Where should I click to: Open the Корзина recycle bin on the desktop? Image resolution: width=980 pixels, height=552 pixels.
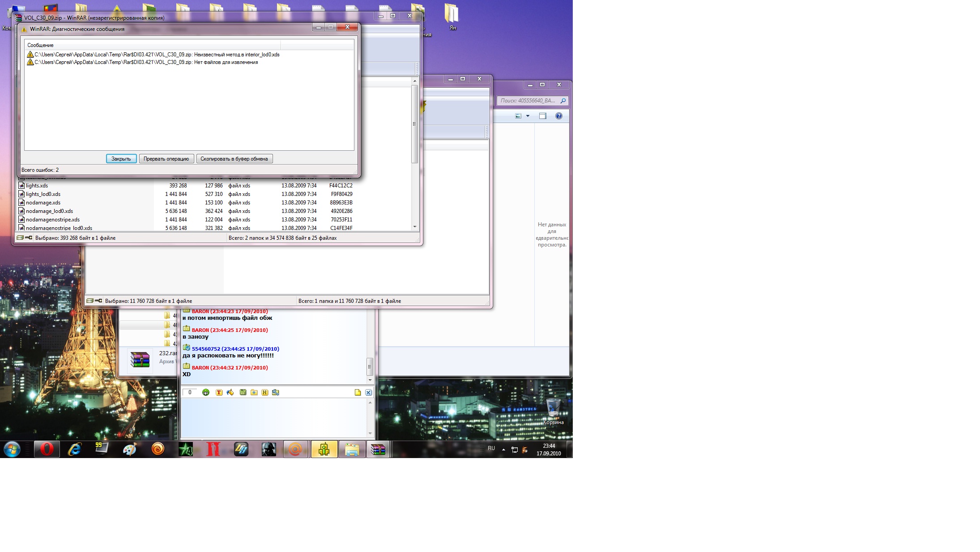pyautogui.click(x=554, y=411)
